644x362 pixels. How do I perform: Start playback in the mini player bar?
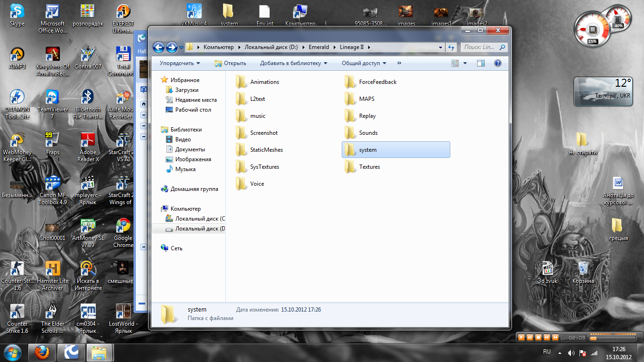[x=521, y=337]
